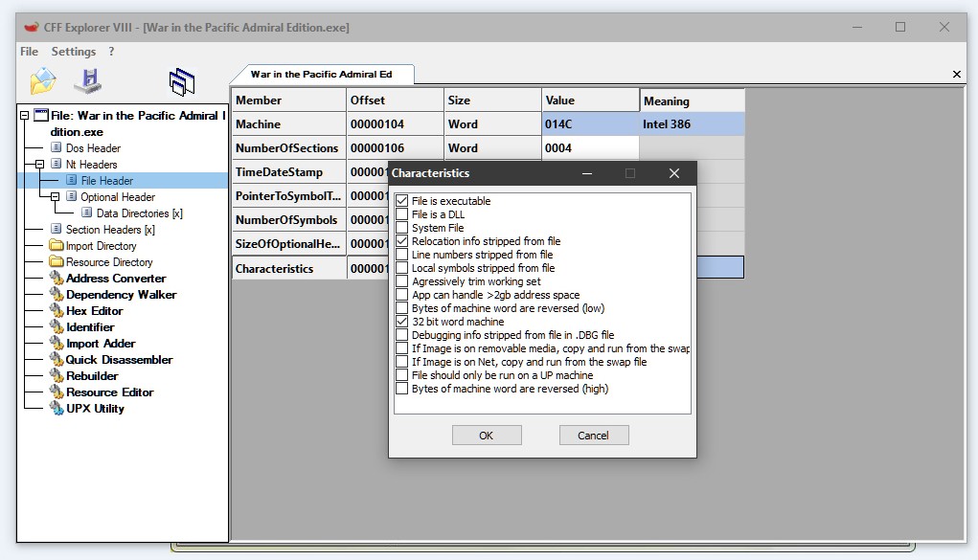This screenshot has height=560, width=978.
Task: Close the Characteristics dialog
Action: point(674,172)
